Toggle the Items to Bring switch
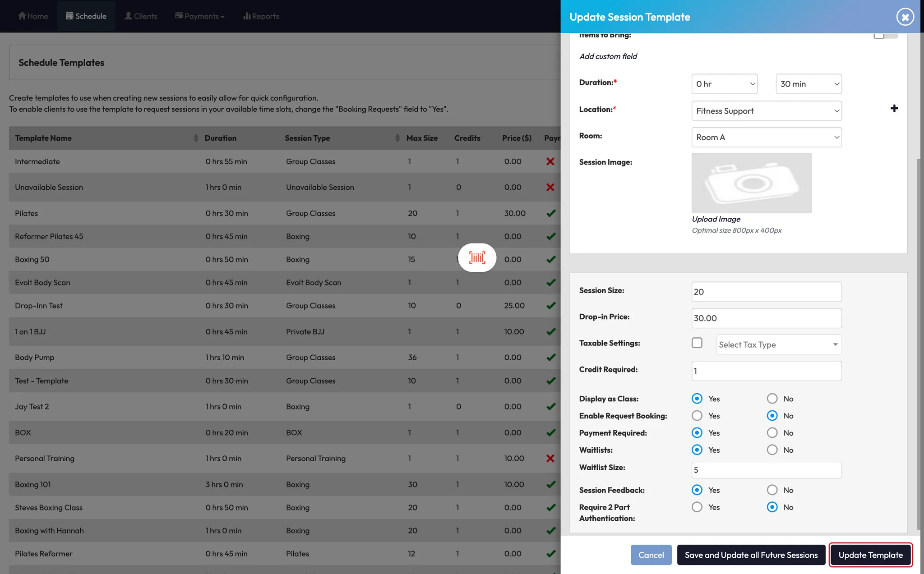The width and height of the screenshot is (924, 574). [x=885, y=35]
